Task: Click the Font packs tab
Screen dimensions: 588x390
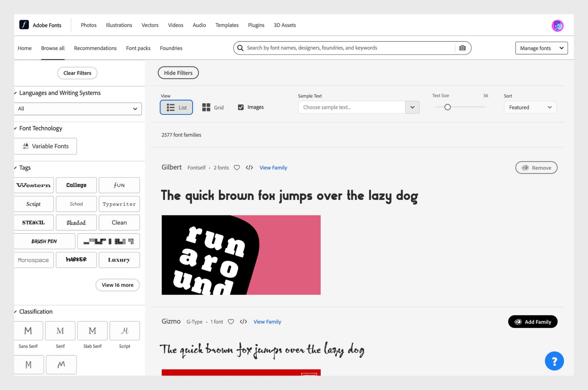Action: click(x=138, y=48)
